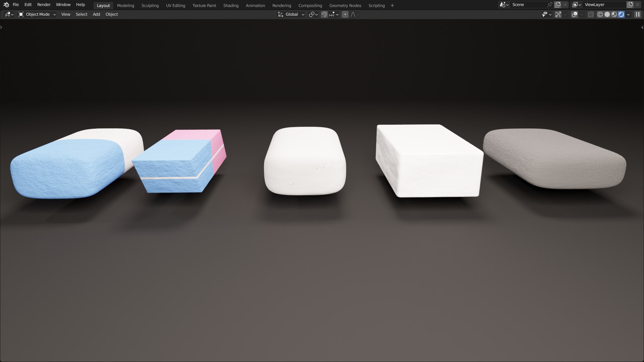Viewport: 644px width, 362px height.
Task: Open the Edit menu
Action: (28, 5)
